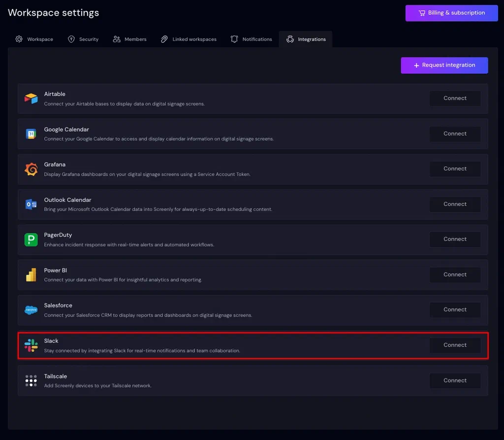Screen dimensions: 504x440
Task: Go to the Members tab
Action: [x=130, y=39]
